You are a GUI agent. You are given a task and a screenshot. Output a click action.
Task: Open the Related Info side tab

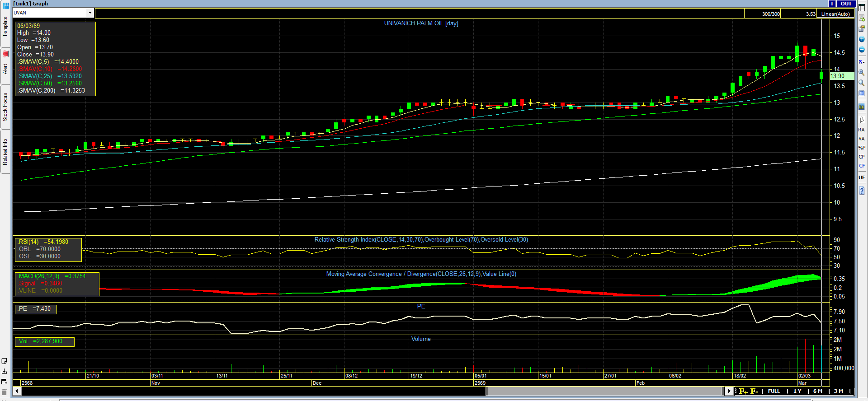coord(5,151)
